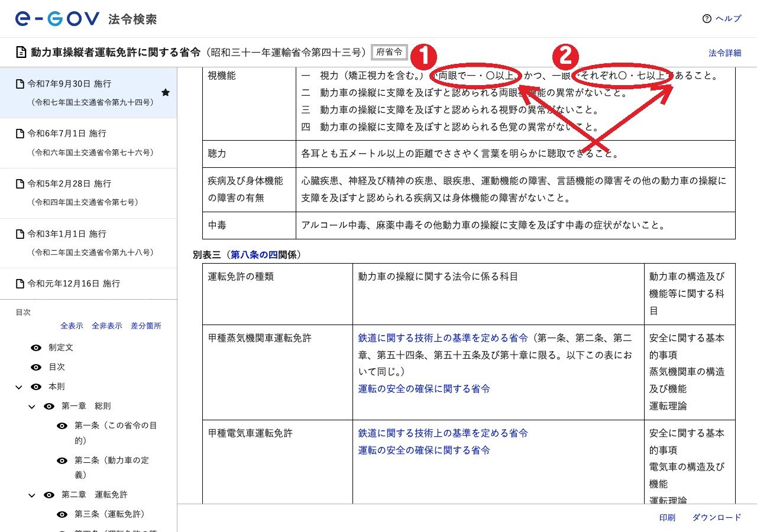Hide 本則 using its eye icon
The image size is (757, 532).
[x=36, y=387]
